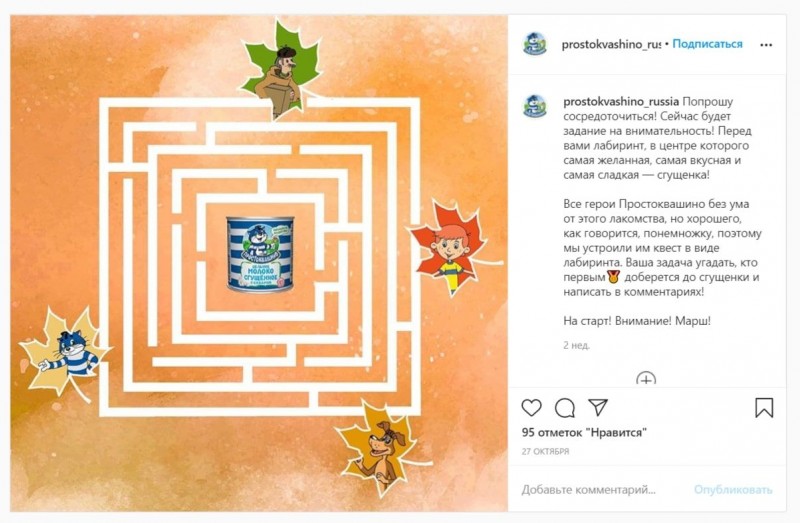Like the post with the heart icon
The image size is (800, 523).
click(531, 408)
